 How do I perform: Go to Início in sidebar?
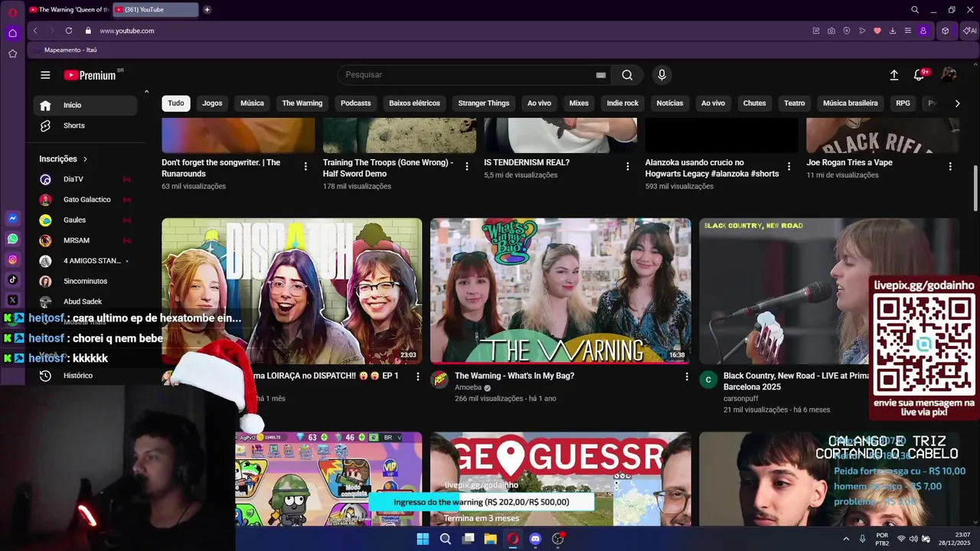[85, 106]
